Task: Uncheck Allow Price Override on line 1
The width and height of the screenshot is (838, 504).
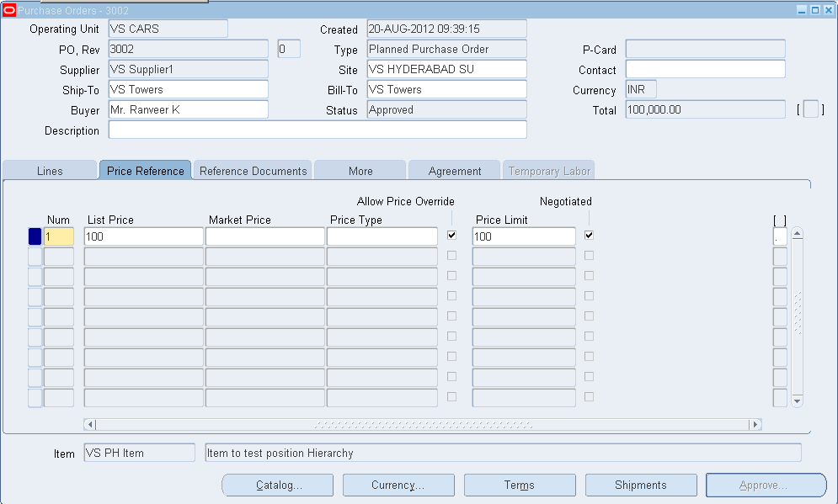Action: tap(451, 236)
